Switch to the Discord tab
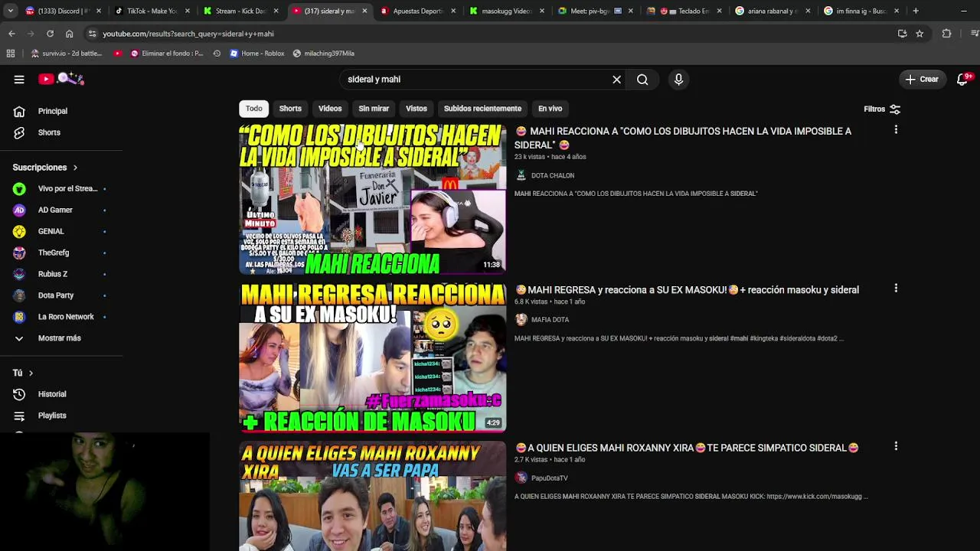This screenshot has width=980, height=551. tap(63, 11)
